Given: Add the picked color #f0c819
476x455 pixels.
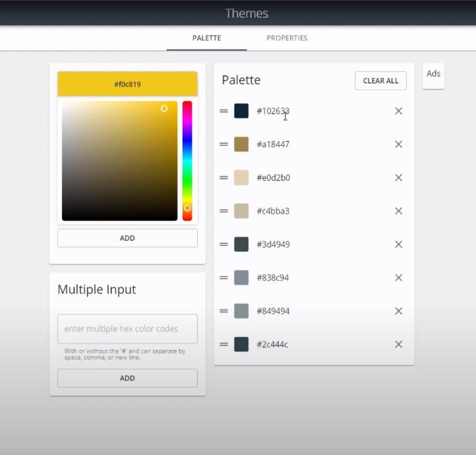Looking at the screenshot, I should tap(127, 238).
